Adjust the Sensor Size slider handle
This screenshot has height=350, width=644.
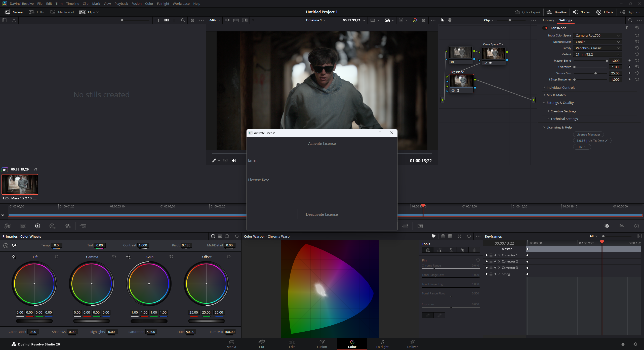click(x=595, y=73)
